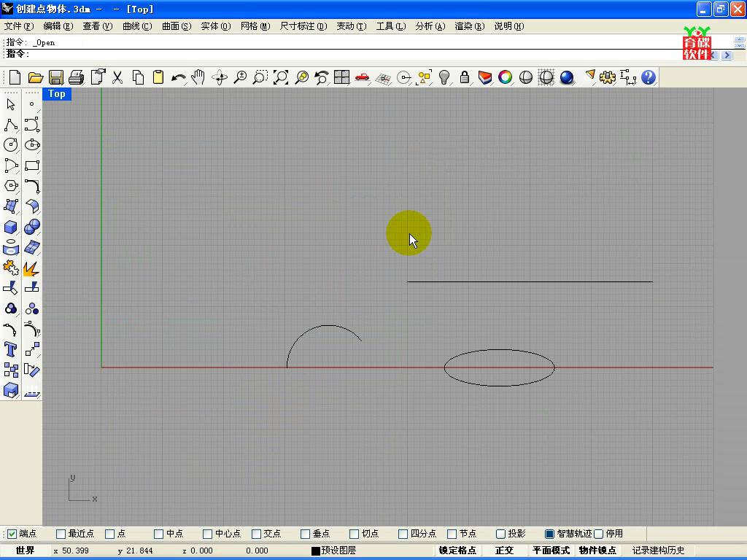Click the blue render sphere icon

[x=566, y=77]
